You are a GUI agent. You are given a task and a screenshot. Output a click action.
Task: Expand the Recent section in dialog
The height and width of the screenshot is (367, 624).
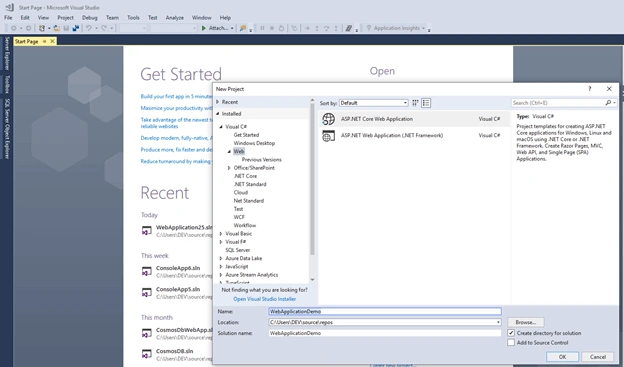click(218, 102)
